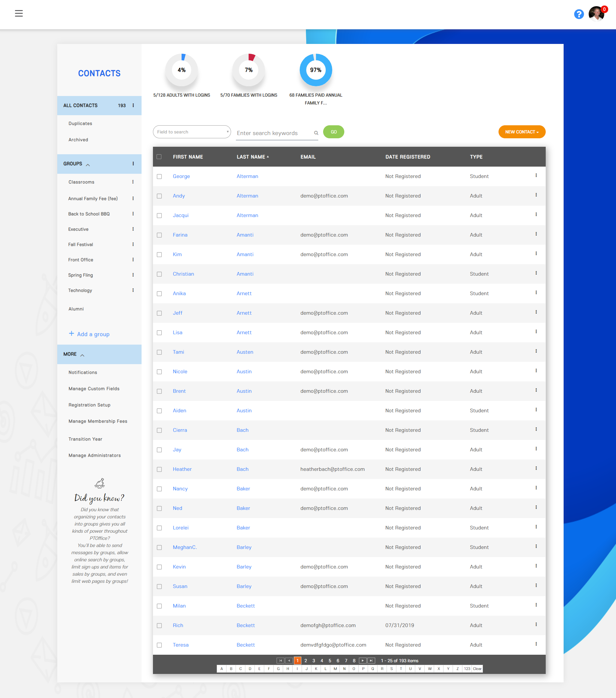Collapse the Groups section chevron
This screenshot has height=698, width=616.
(x=88, y=165)
